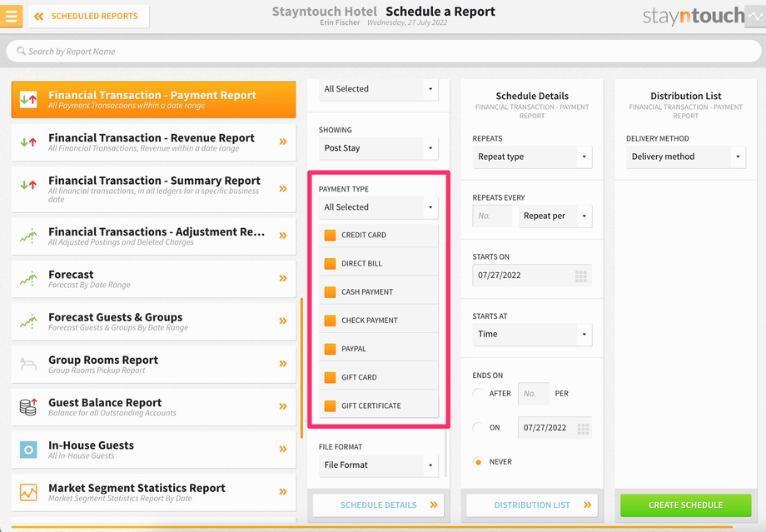This screenshot has width=766, height=532.
Task: Click the report list orange scrollbar
Action: coord(302,368)
